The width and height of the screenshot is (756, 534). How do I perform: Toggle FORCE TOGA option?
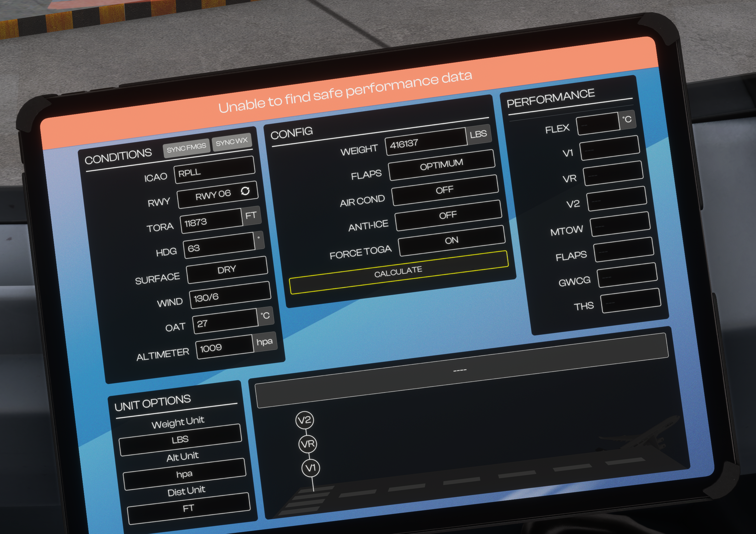point(452,241)
